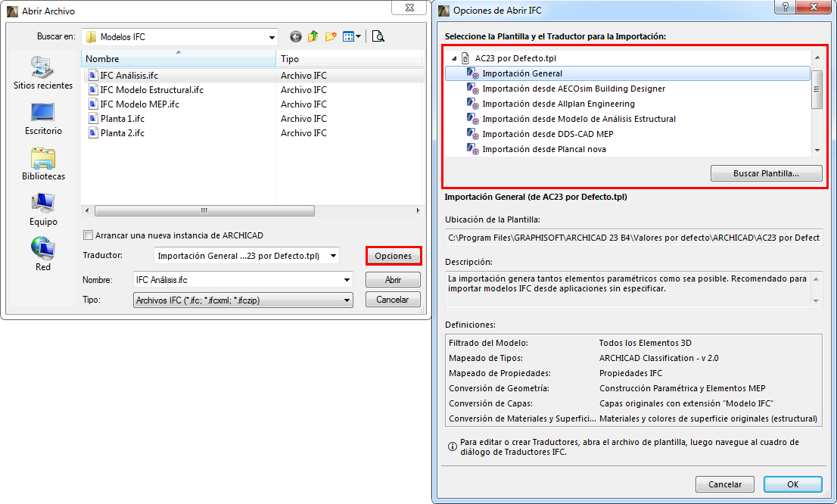Sort files by the Tipo column header

pos(349,59)
